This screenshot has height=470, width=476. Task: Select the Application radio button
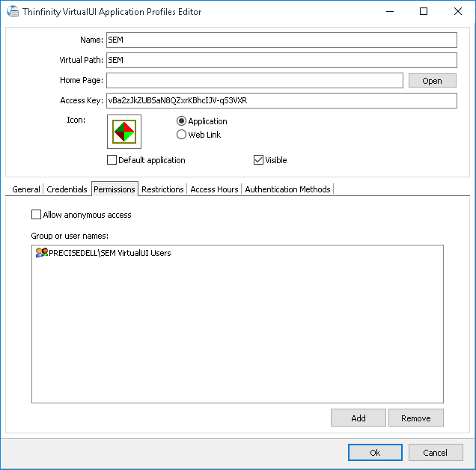pos(182,121)
